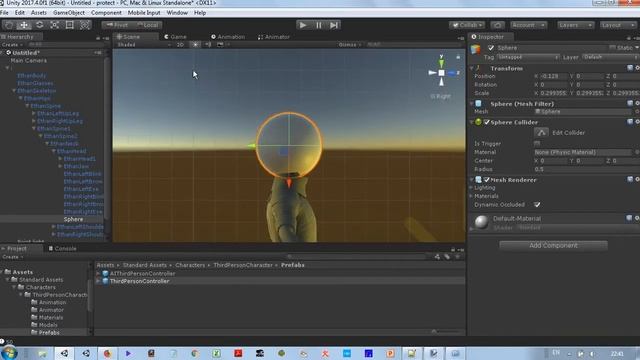Toggle the Sphere object active checkbox
640x360 pixels.
(491, 48)
